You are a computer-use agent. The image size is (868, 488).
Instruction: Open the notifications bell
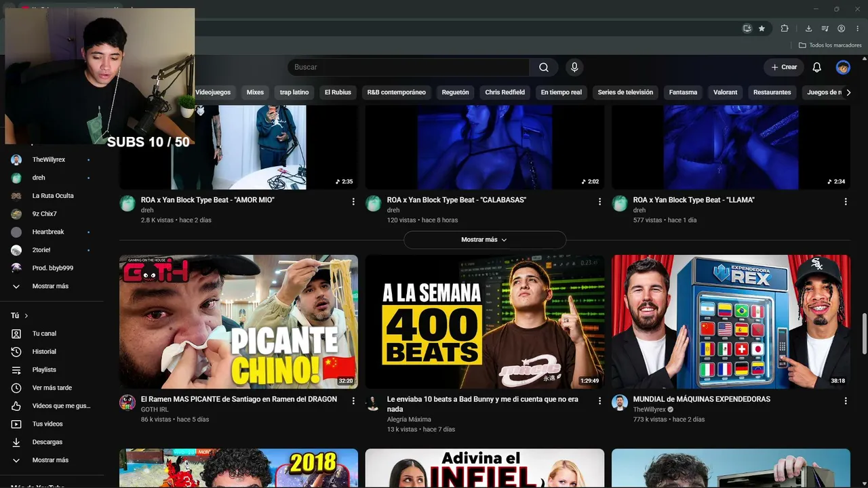coord(817,67)
